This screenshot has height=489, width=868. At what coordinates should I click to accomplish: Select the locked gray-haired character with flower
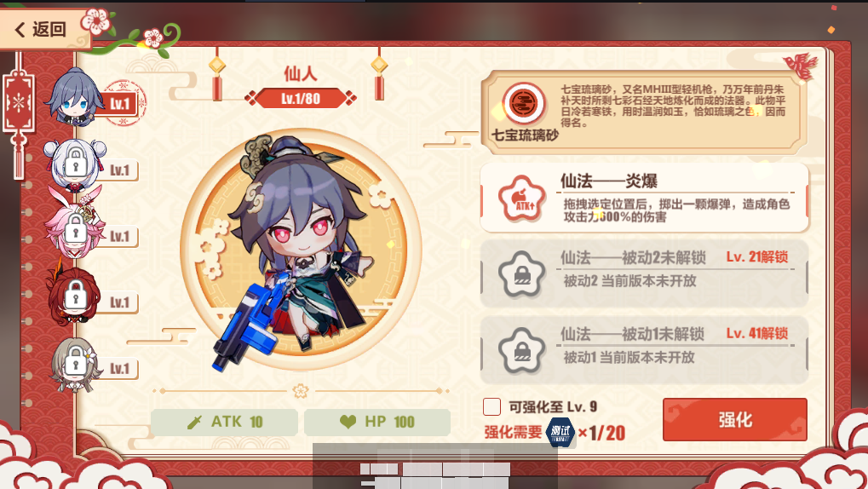75,363
